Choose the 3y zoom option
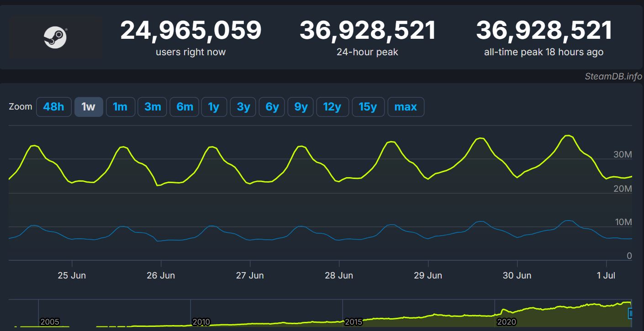Viewport: 644px width, 331px height. pyautogui.click(x=243, y=107)
